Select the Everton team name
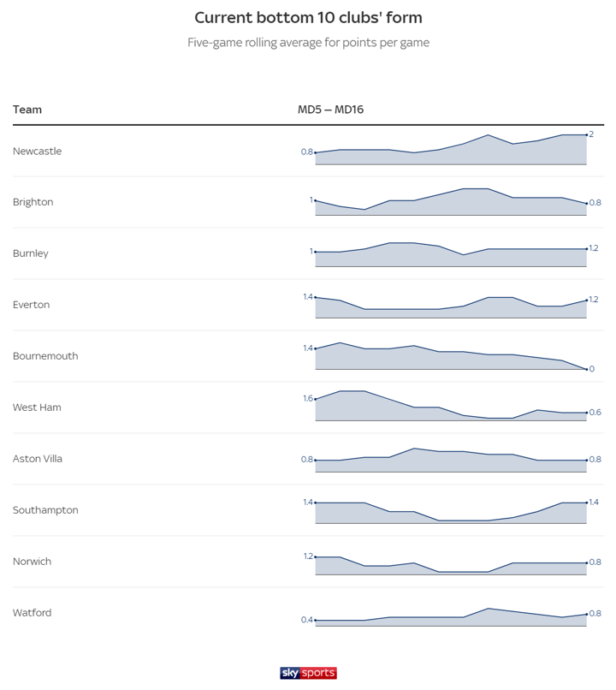 click(31, 306)
